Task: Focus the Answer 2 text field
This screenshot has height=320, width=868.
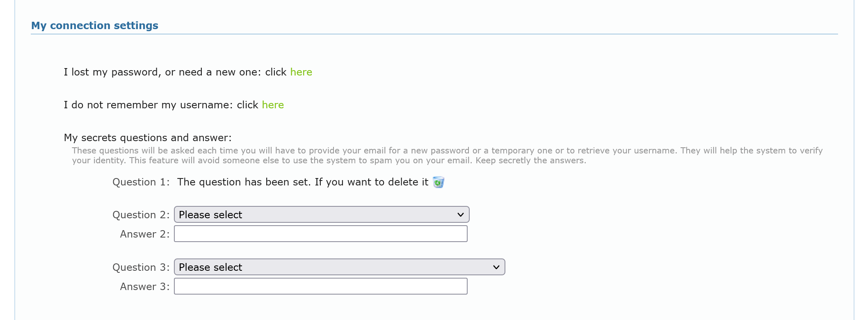Action: point(320,234)
